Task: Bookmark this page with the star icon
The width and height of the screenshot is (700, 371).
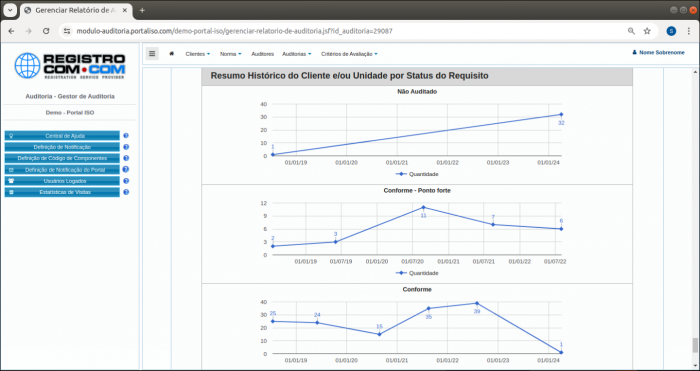Action: (647, 31)
